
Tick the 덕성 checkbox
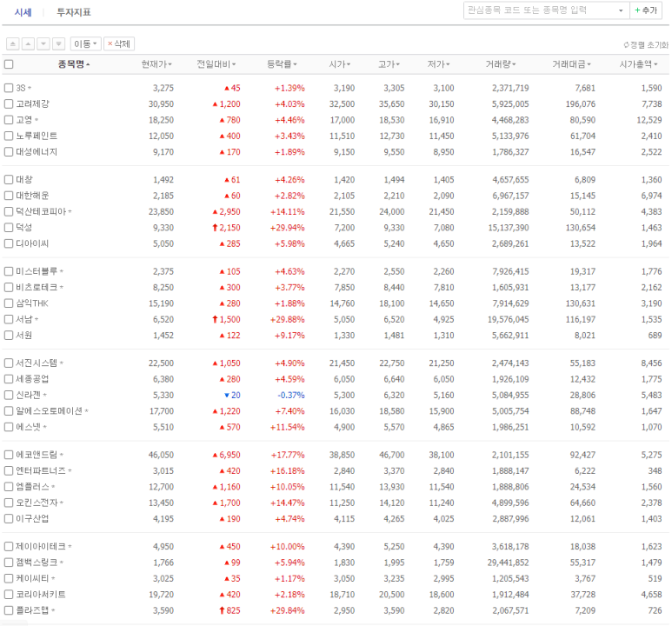point(9,228)
